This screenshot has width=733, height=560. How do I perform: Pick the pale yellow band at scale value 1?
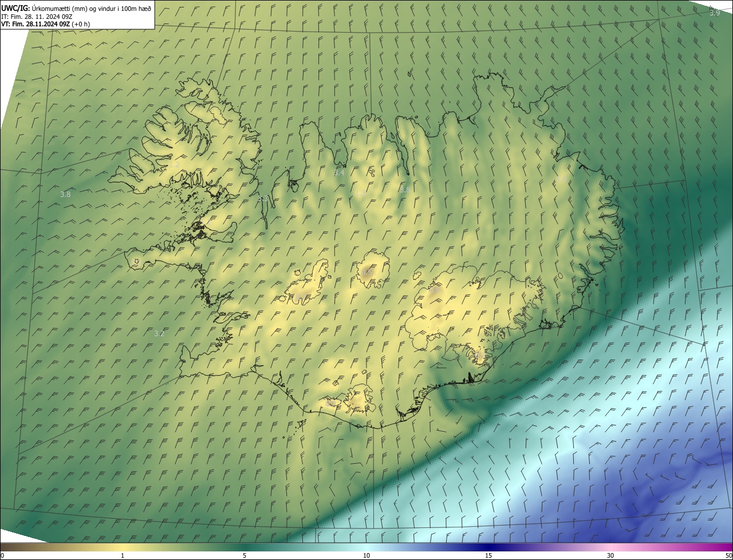(123, 547)
